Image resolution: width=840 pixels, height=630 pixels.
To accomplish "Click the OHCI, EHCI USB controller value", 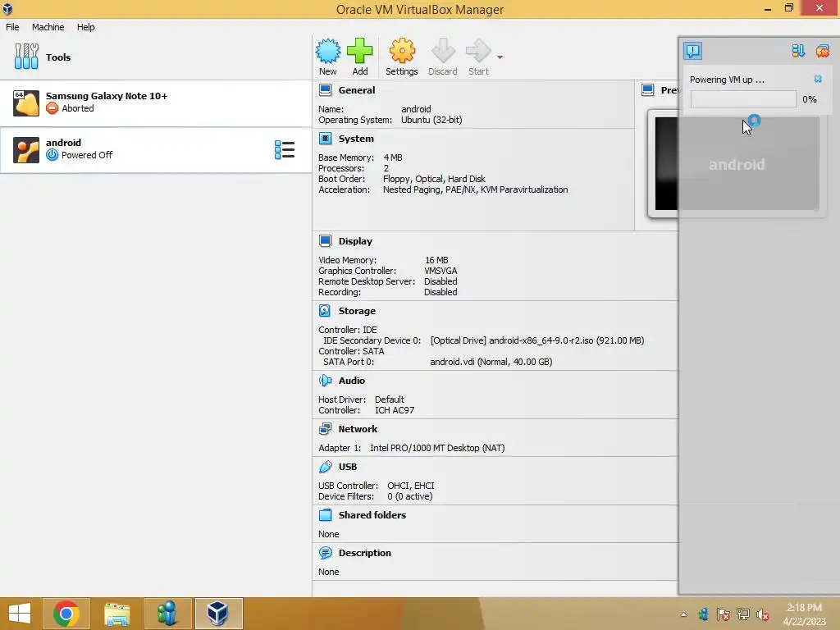I will (410, 486).
